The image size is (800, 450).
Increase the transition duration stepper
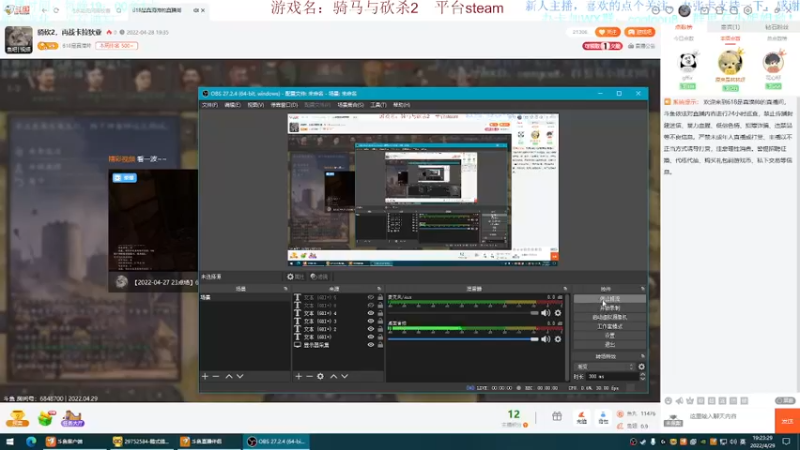click(642, 374)
